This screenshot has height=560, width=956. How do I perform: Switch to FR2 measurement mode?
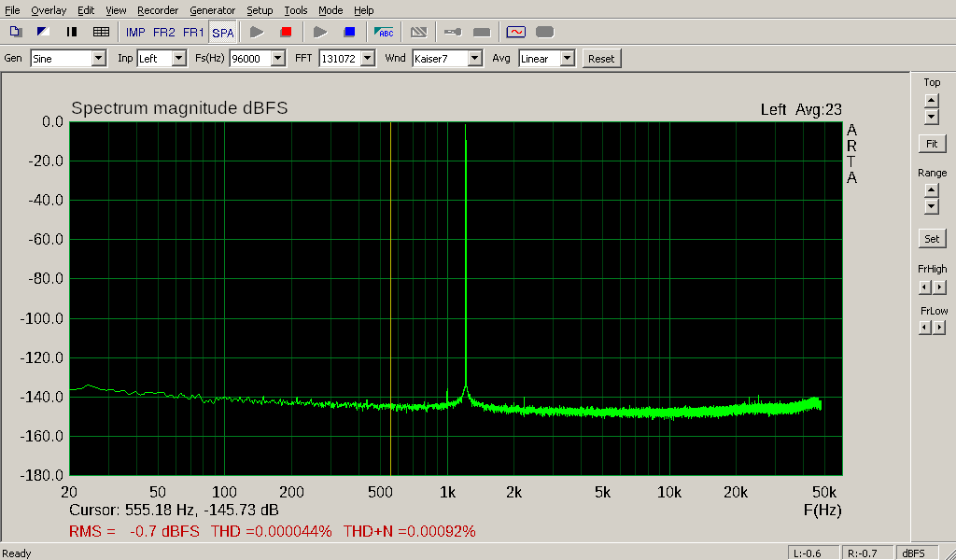(x=164, y=33)
